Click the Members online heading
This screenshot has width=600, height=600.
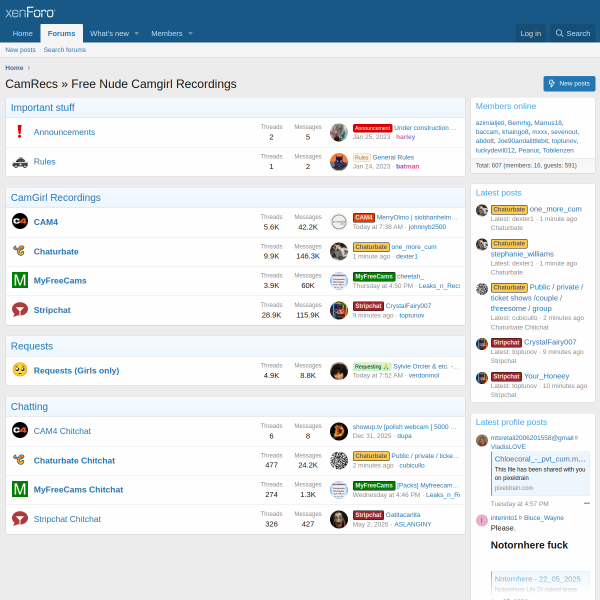point(505,106)
